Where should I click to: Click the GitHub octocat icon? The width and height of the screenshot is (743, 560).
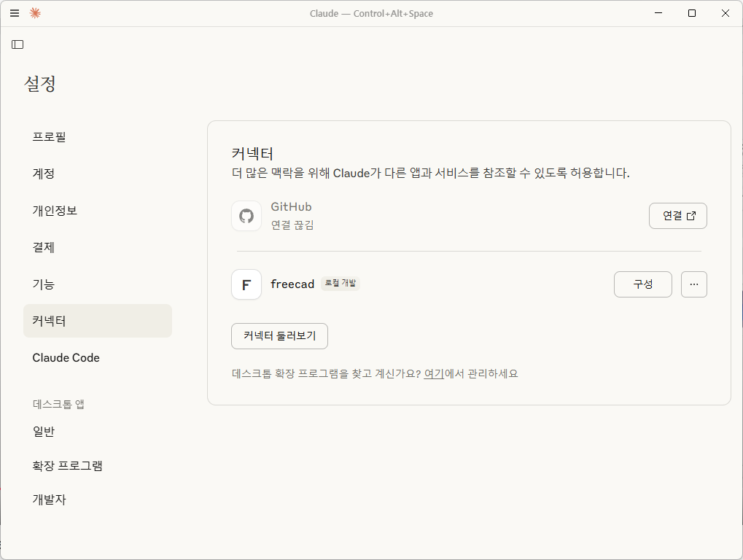tap(246, 216)
